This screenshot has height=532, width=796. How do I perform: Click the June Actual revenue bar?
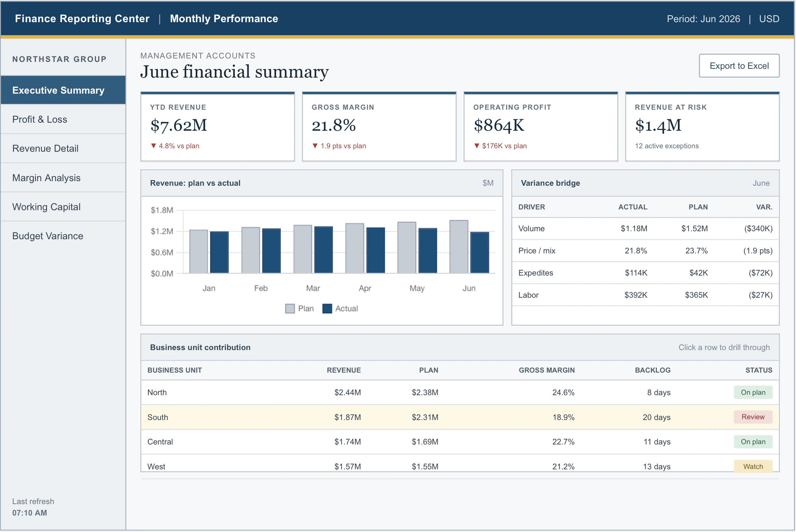[x=479, y=253]
